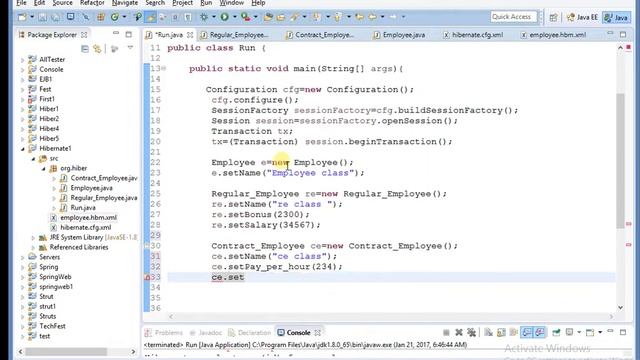
Task: Click the Last Edit Location arrow icon
Action: coord(360,17)
